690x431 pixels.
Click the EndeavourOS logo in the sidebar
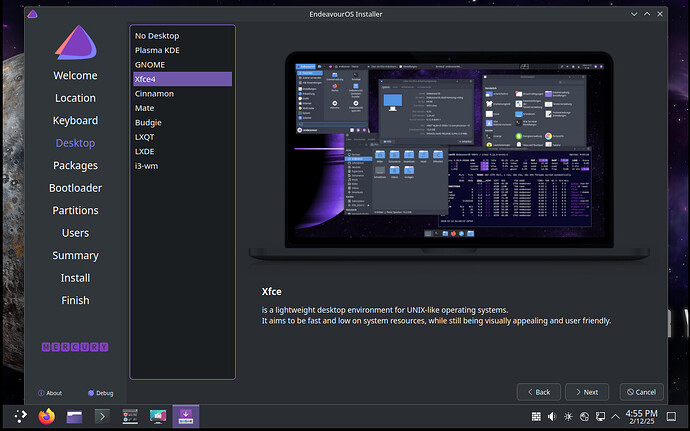76,43
